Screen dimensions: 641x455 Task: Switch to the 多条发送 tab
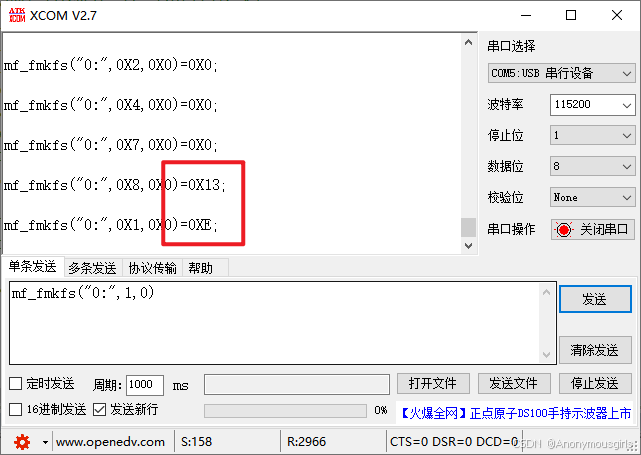pos(92,268)
